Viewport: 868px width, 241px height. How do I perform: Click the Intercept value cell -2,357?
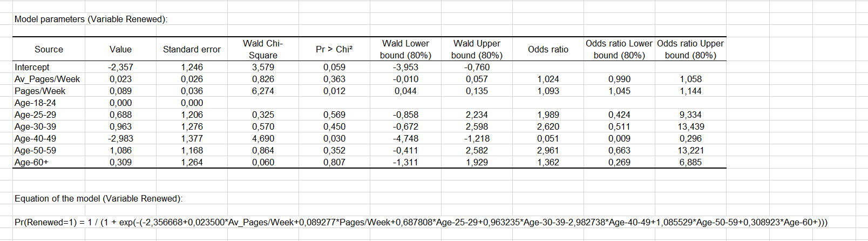tap(120, 67)
